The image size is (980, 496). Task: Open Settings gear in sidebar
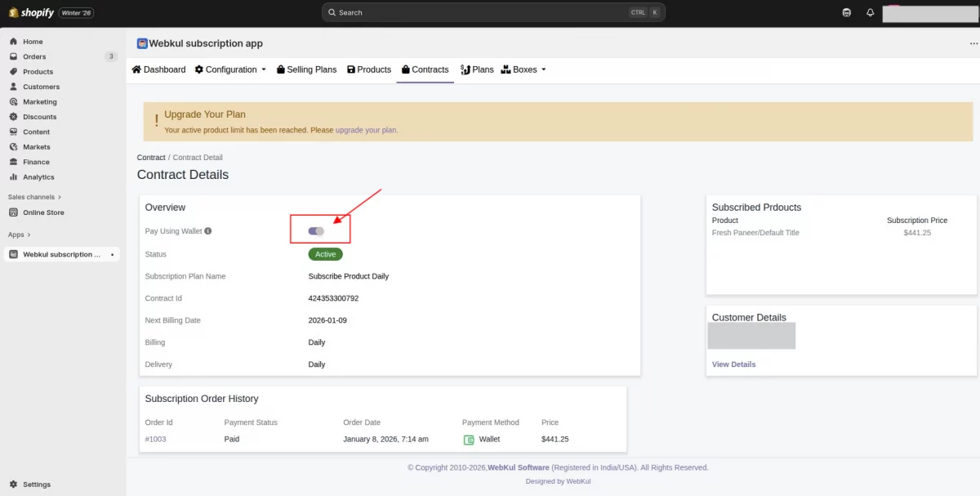click(14, 485)
